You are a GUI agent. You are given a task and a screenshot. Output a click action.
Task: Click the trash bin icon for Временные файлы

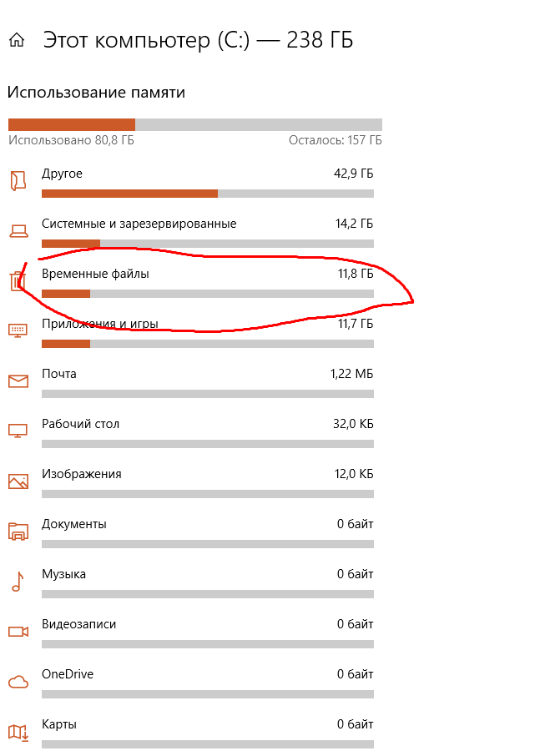18,281
